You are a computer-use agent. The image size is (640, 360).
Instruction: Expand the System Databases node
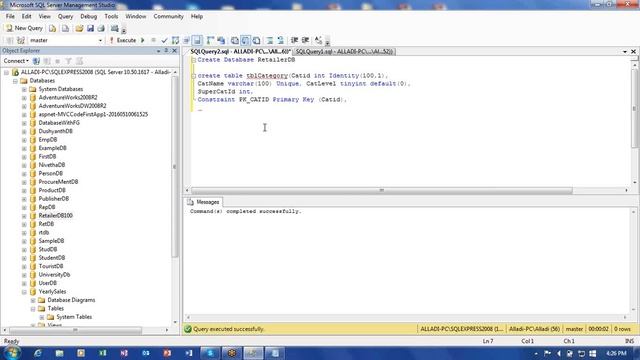(24, 89)
